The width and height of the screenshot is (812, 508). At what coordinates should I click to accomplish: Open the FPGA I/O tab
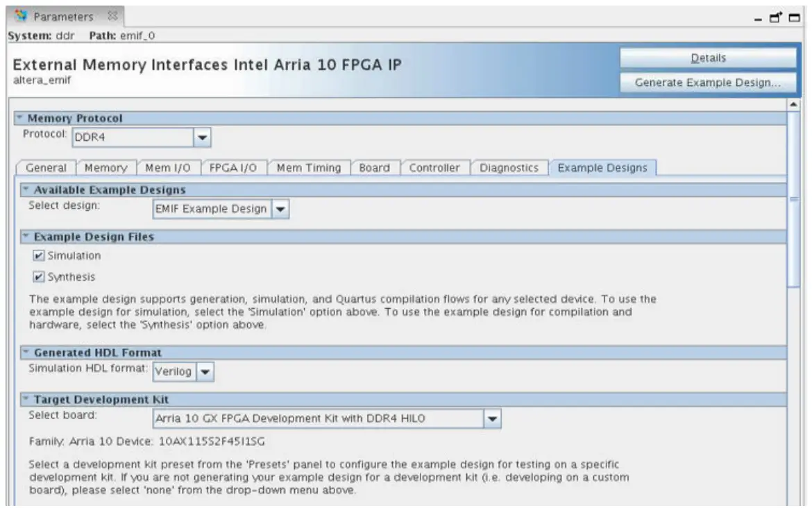click(233, 168)
